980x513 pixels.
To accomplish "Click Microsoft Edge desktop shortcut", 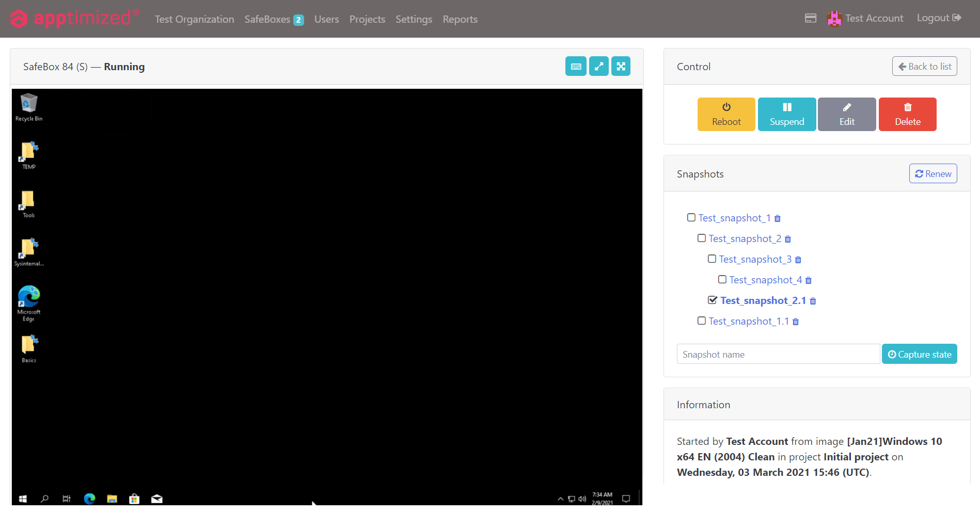I will click(29, 302).
